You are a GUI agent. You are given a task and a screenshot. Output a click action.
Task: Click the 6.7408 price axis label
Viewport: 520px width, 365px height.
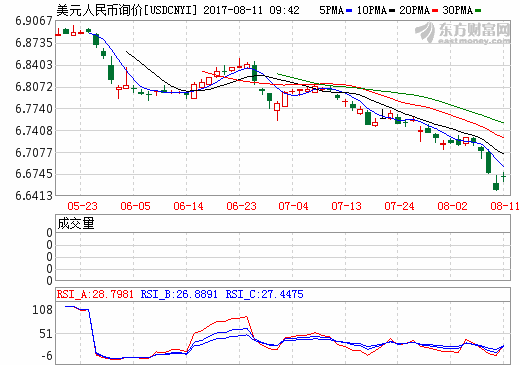(x=34, y=131)
